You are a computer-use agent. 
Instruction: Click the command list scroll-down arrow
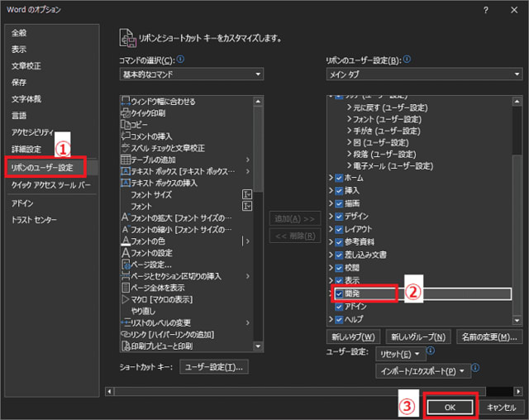tap(258, 347)
